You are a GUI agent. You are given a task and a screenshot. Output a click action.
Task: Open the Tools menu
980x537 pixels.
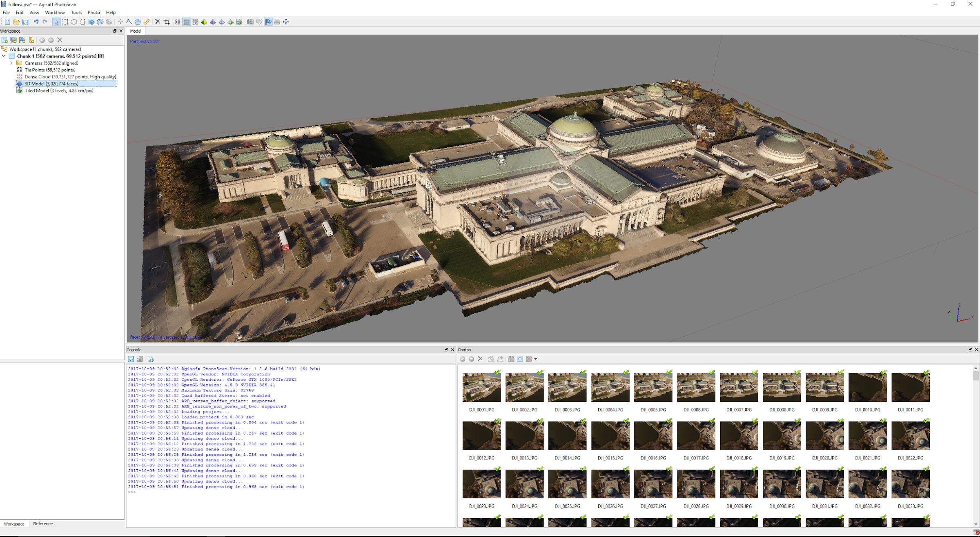pyautogui.click(x=76, y=13)
